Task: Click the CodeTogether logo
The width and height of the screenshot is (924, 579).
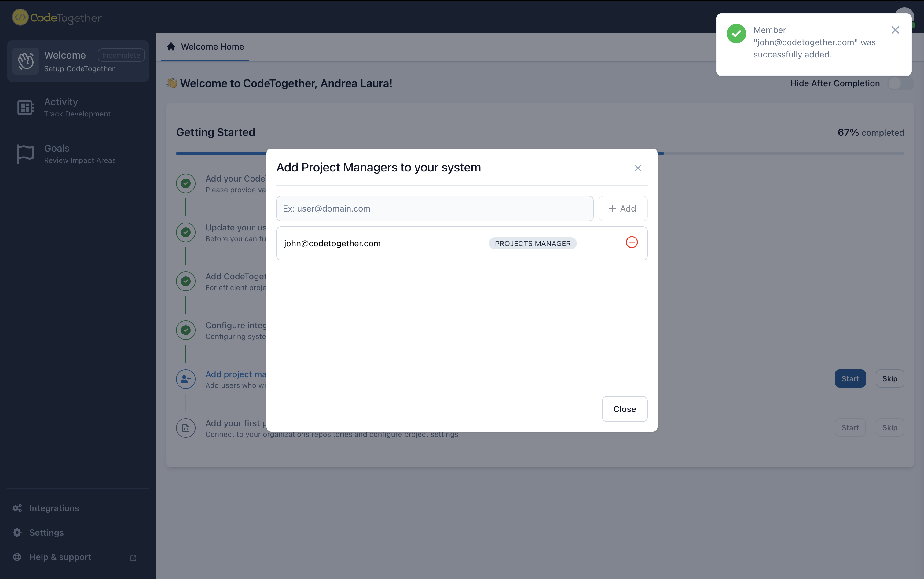Action: [x=57, y=18]
